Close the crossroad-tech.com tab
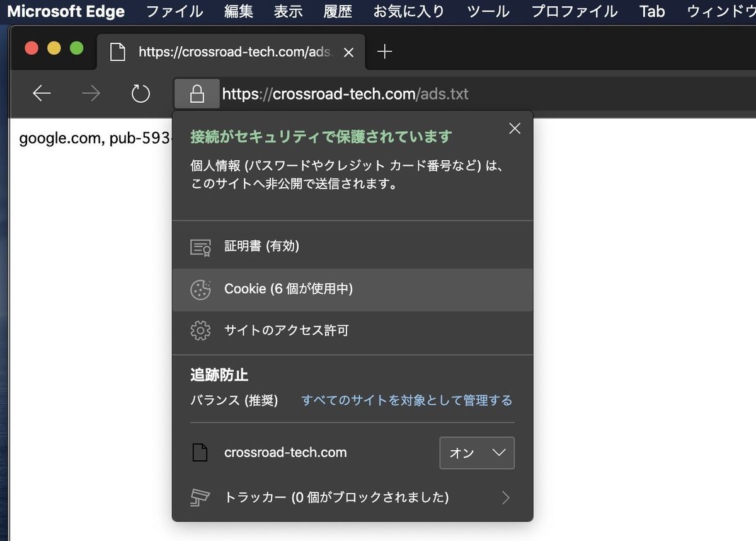 tap(348, 52)
